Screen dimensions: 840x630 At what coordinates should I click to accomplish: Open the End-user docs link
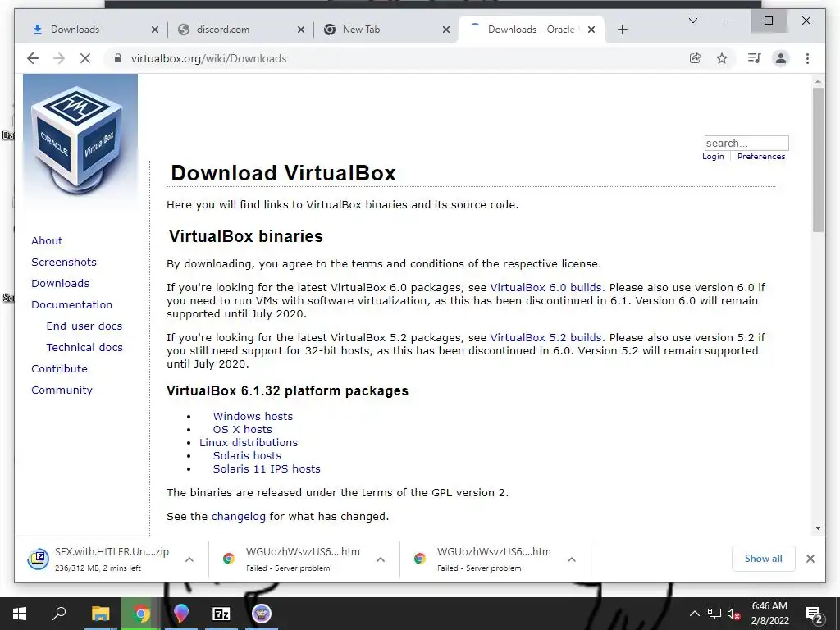[84, 326]
